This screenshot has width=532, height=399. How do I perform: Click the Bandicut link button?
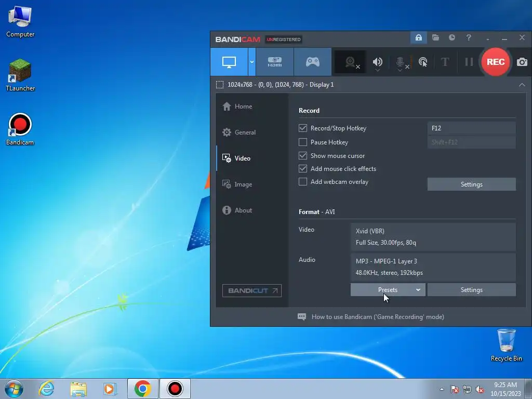pos(252,291)
